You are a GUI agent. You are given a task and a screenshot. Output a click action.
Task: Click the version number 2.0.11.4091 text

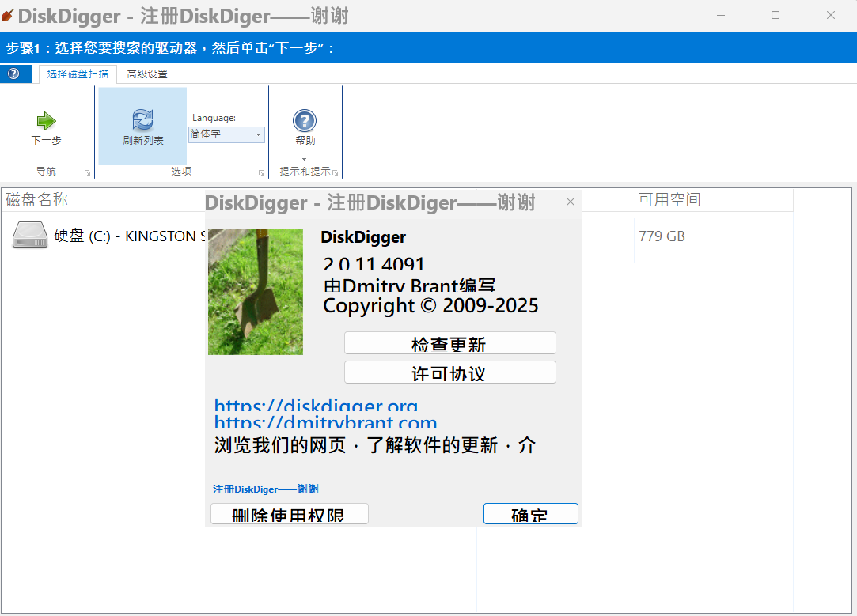pos(374,264)
